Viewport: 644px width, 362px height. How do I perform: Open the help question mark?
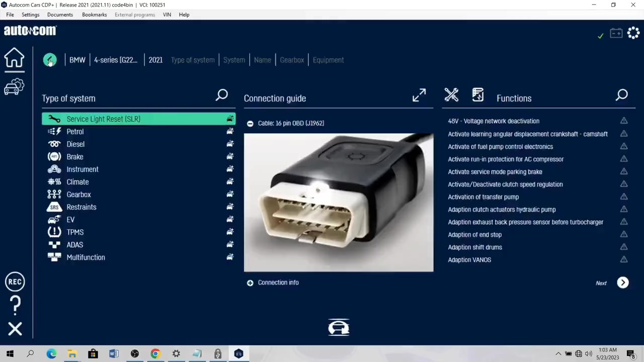pos(15,305)
